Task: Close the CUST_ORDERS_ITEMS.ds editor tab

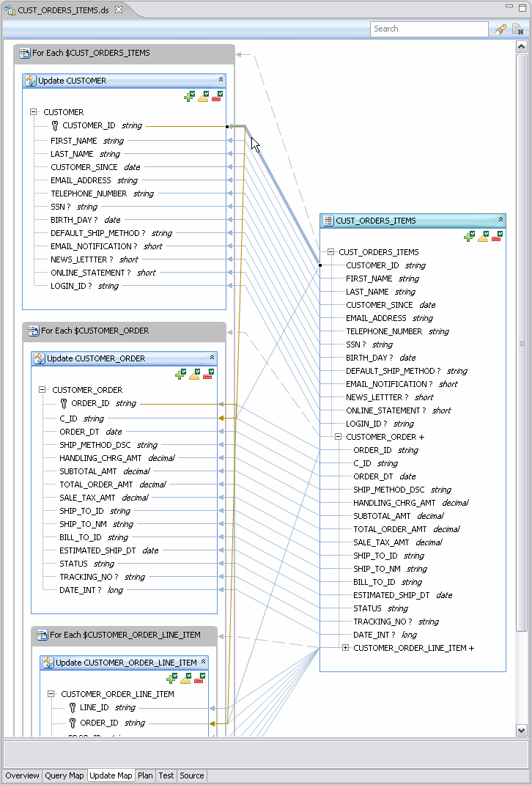Action: tap(119, 10)
